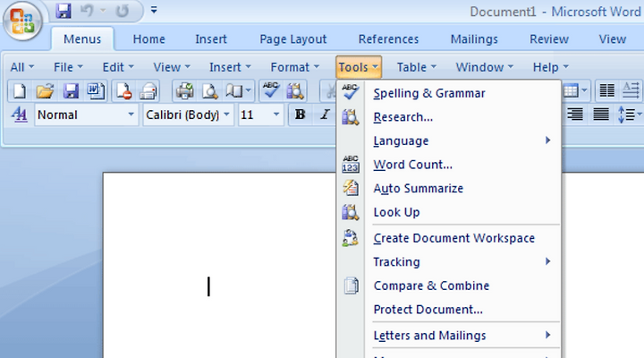
Task: Toggle bold formatting
Action: pos(301,115)
